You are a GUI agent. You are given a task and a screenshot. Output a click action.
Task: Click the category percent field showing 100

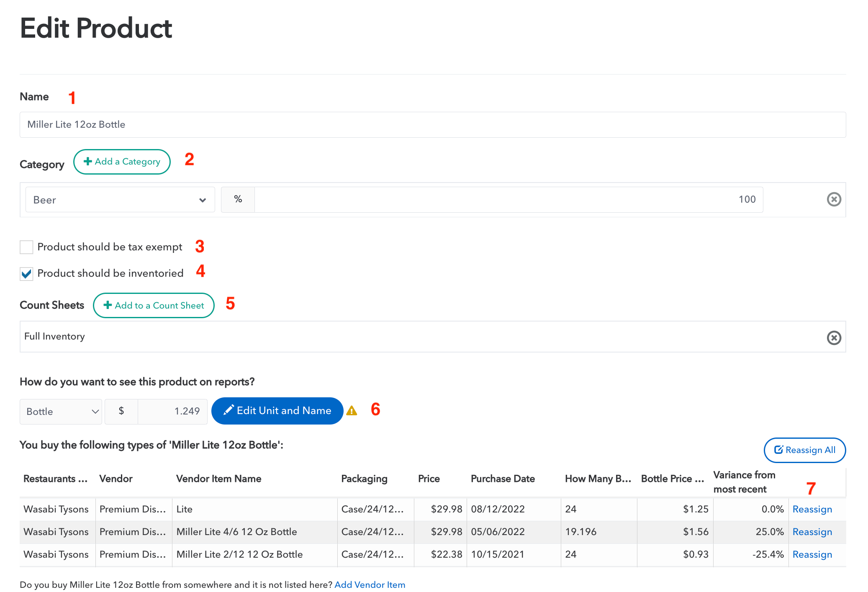click(508, 200)
